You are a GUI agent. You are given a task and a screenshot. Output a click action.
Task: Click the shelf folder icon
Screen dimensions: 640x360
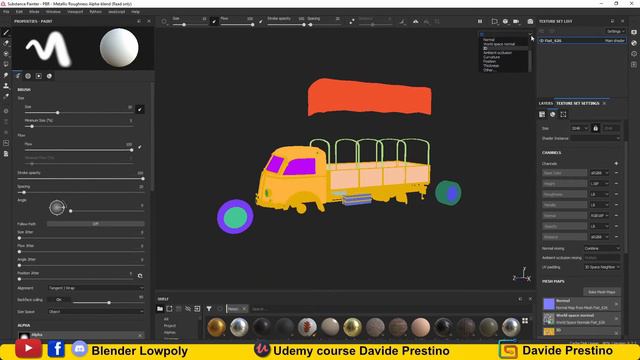click(160, 309)
